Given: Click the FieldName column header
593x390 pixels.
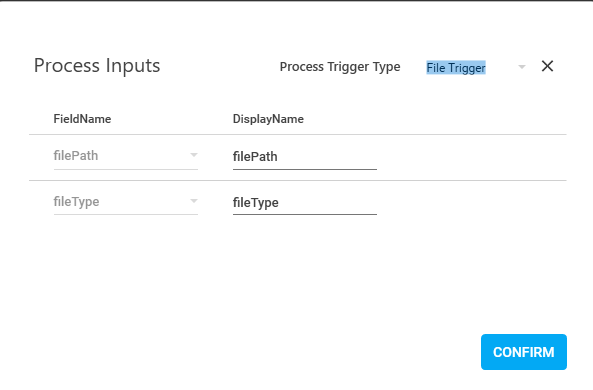Looking at the screenshot, I should click(x=82, y=119).
